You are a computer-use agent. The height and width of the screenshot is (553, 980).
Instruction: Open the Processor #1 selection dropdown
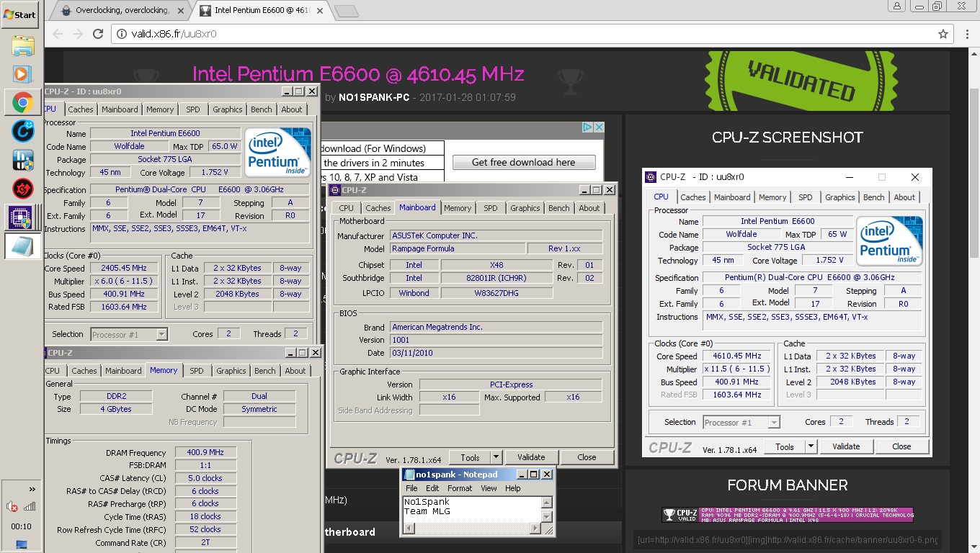coord(129,334)
